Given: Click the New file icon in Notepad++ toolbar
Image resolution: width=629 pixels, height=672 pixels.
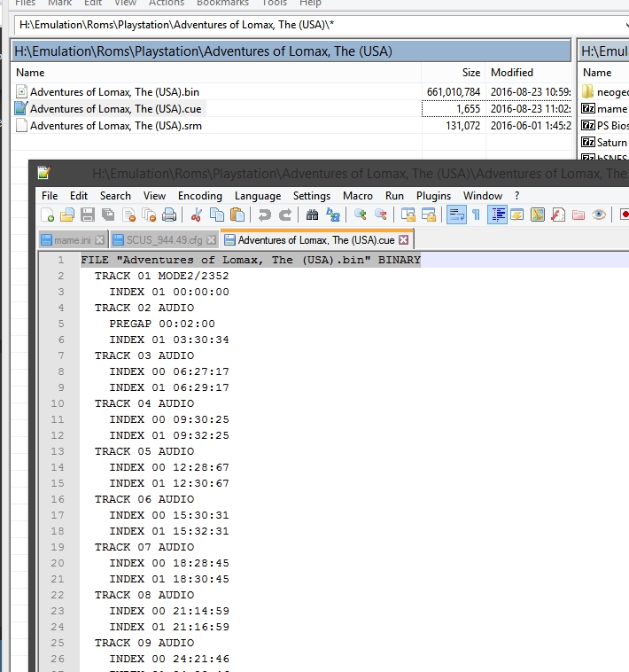Looking at the screenshot, I should [47, 215].
